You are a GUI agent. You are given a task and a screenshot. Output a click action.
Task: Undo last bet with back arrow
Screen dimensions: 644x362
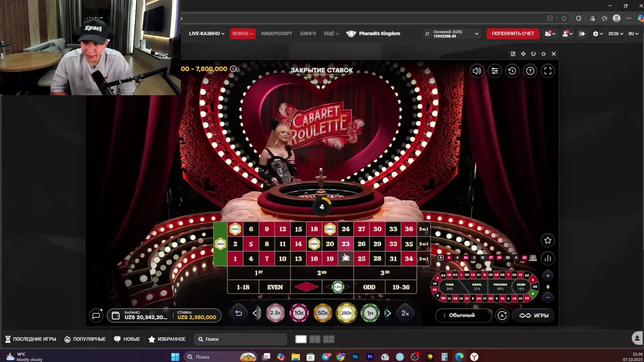pyautogui.click(x=238, y=313)
